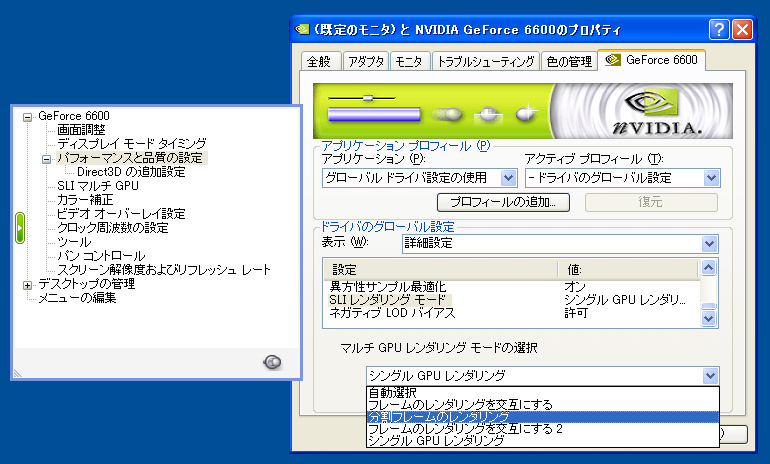770x464 pixels.
Task: Switch to the トラブルシューティング tab
Action: tap(486, 61)
